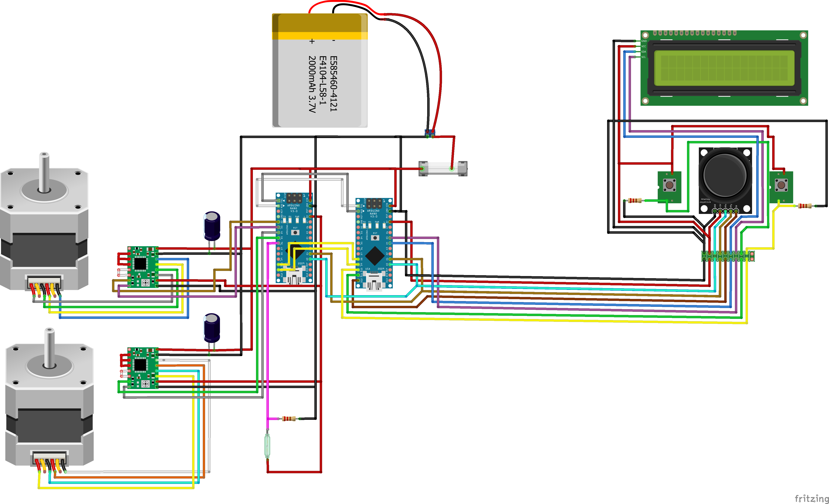This screenshot has height=504, width=829.
Task: Select the pushbutton left of joystick
Action: coord(669,187)
